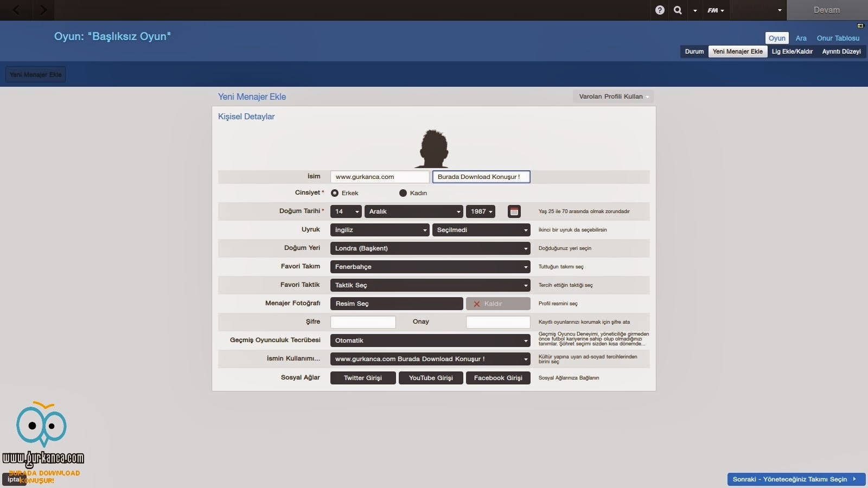Open the birth day dropdown showing 14
Screen dimensions: 868x488
pyautogui.click(x=346, y=211)
